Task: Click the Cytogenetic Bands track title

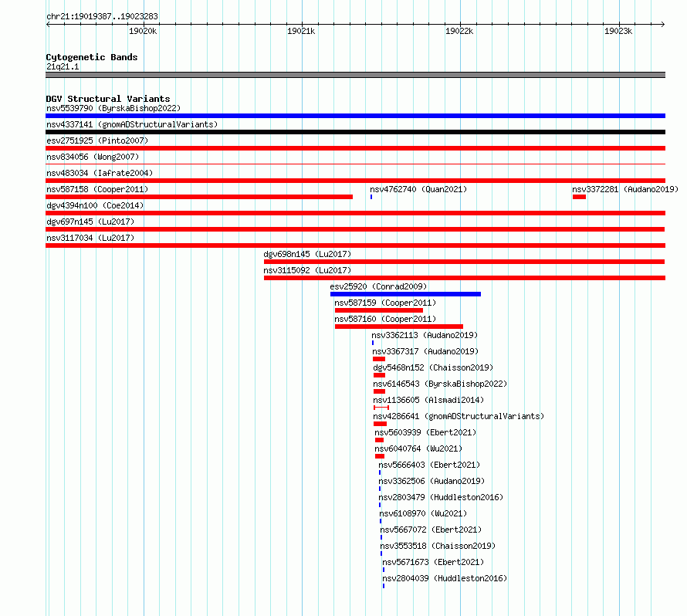Action: coord(92,57)
